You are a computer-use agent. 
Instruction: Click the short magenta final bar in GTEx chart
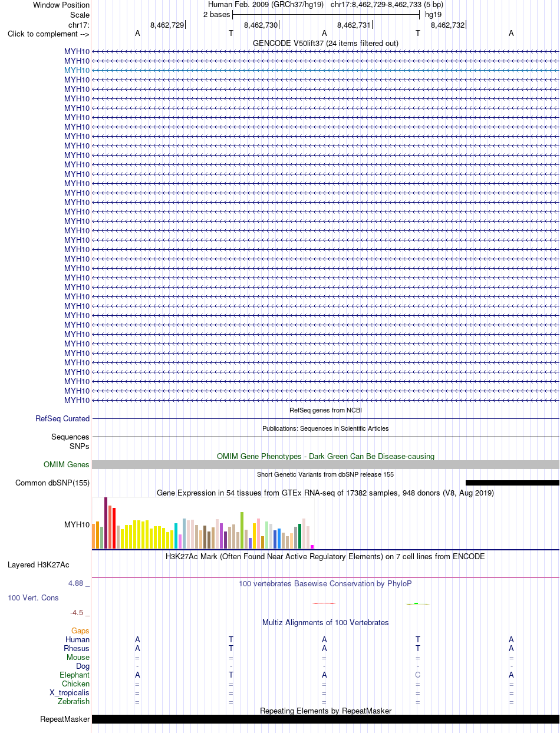tap(312, 547)
